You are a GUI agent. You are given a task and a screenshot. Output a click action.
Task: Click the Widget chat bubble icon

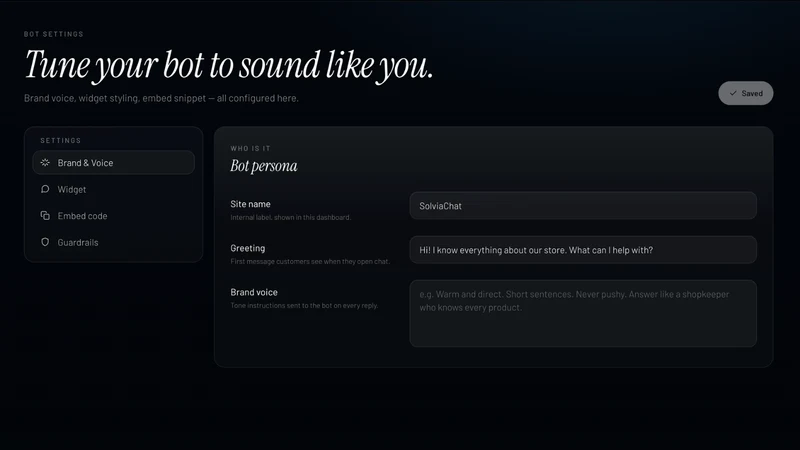45,189
